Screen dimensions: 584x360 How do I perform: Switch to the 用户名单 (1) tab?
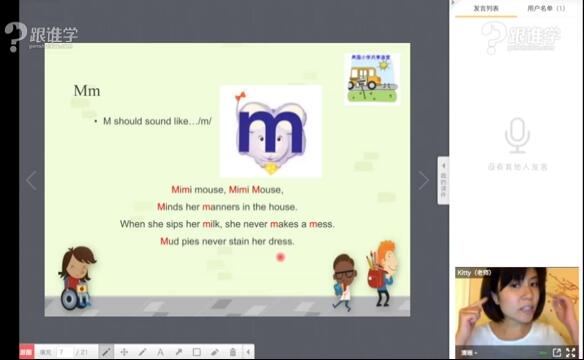[546, 8]
